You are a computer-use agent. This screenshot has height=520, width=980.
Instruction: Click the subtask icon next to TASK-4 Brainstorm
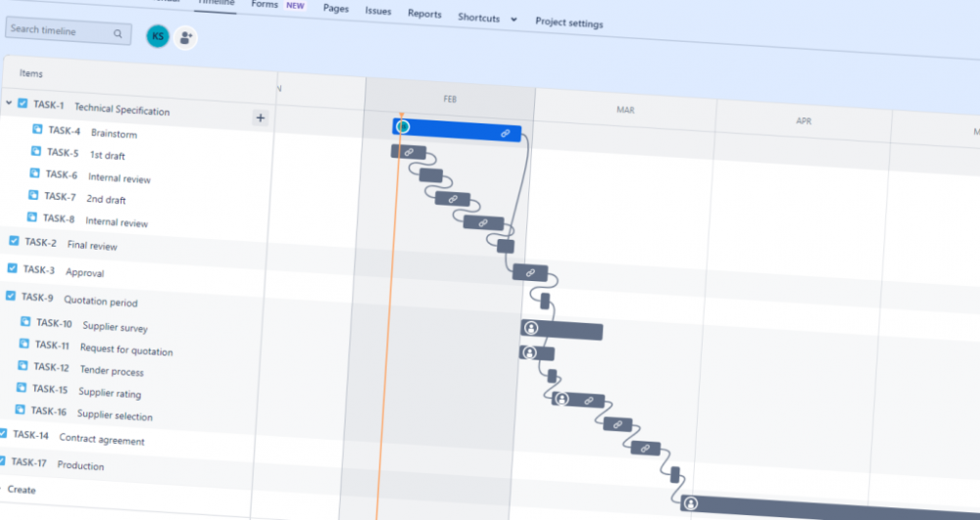pos(37,128)
